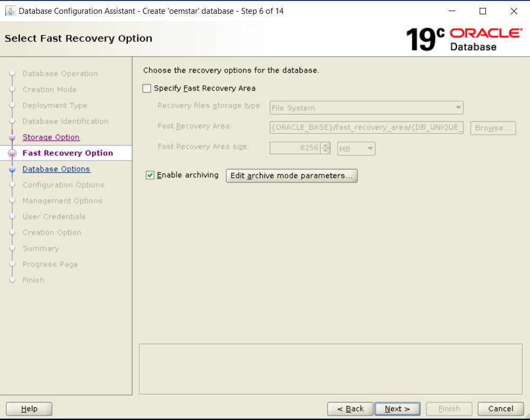The image size is (530, 420).
Task: Cancel the database creation wizard
Action: (500, 408)
